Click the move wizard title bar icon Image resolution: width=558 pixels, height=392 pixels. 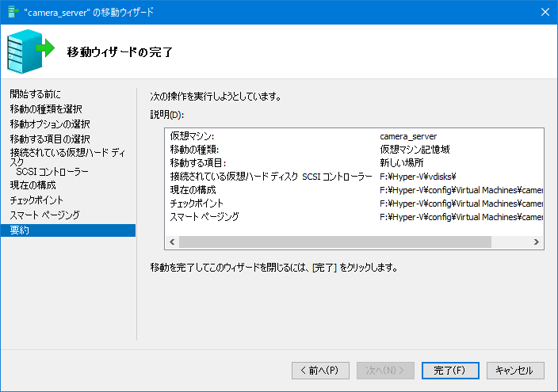click(13, 12)
